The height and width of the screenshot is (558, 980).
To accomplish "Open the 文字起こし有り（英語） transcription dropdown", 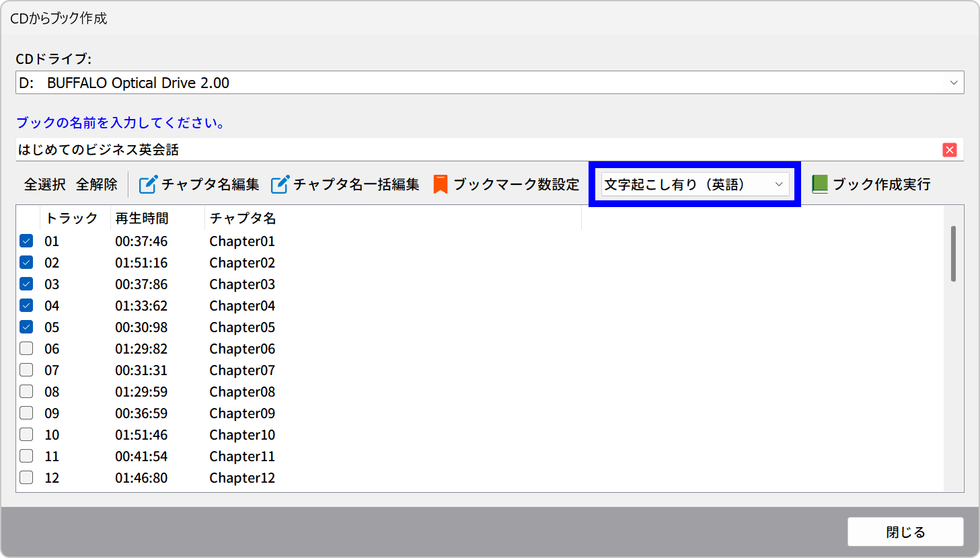I will tap(695, 184).
